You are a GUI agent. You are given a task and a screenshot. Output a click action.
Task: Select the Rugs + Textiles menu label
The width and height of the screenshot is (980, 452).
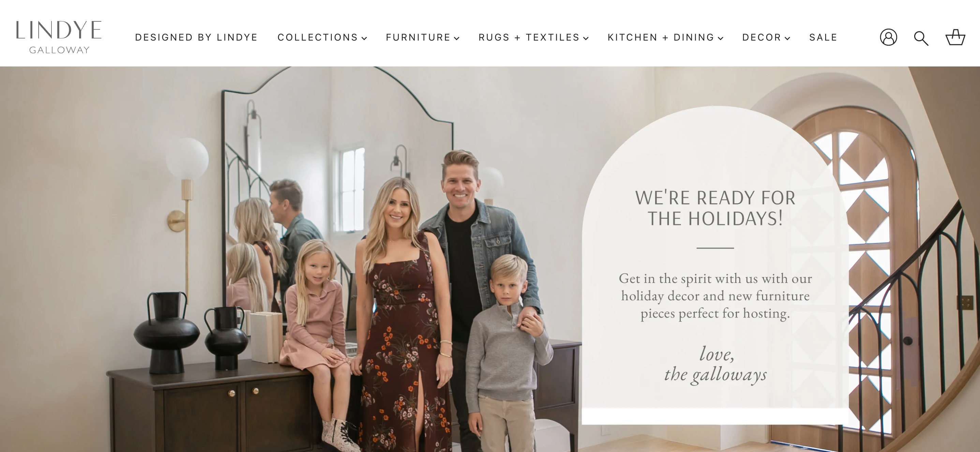pos(529,37)
